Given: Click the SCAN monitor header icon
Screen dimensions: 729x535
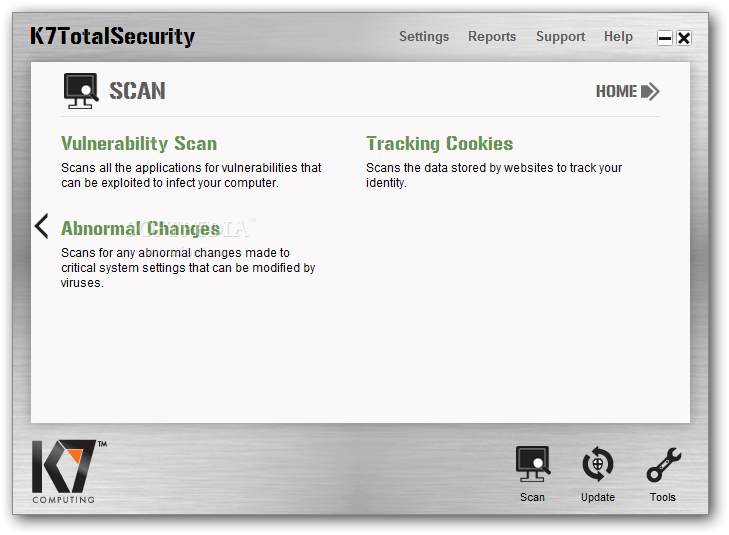Looking at the screenshot, I should (81, 91).
